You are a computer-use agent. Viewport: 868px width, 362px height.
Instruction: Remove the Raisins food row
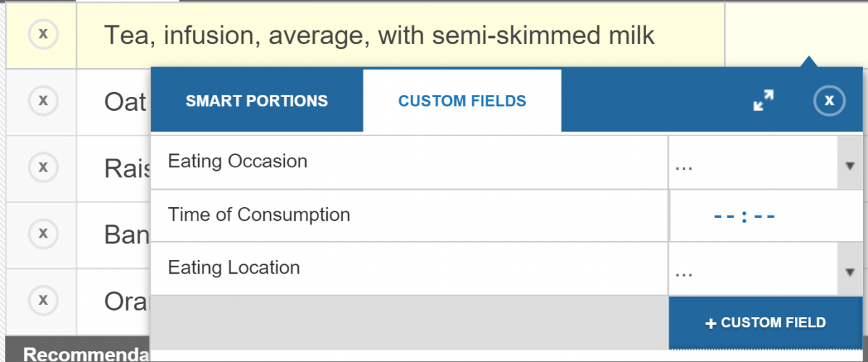pyautogui.click(x=43, y=167)
